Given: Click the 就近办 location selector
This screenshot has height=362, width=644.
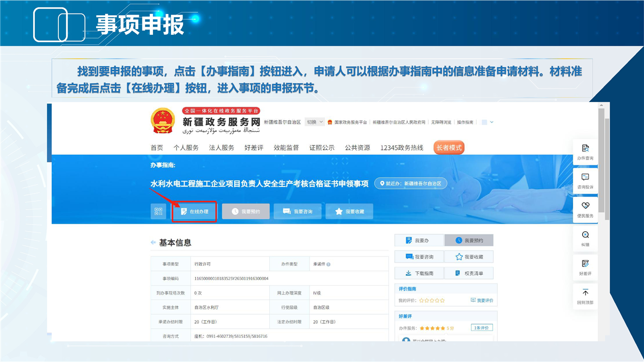Looking at the screenshot, I should tap(411, 184).
